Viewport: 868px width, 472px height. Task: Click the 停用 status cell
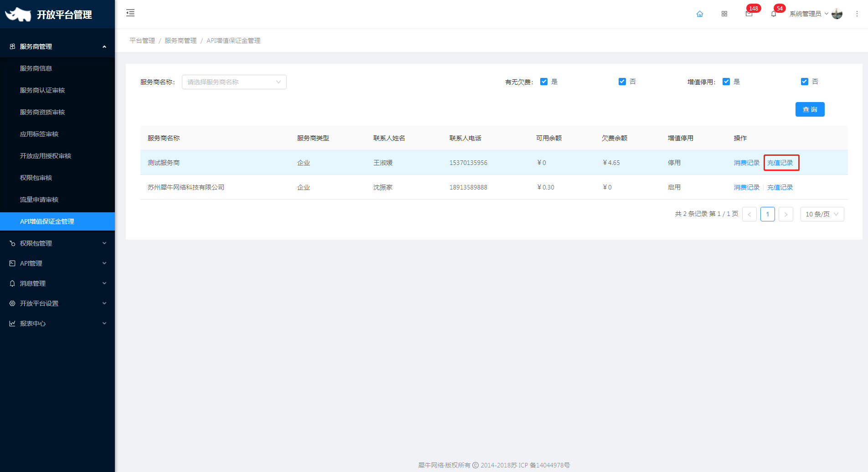click(x=674, y=163)
